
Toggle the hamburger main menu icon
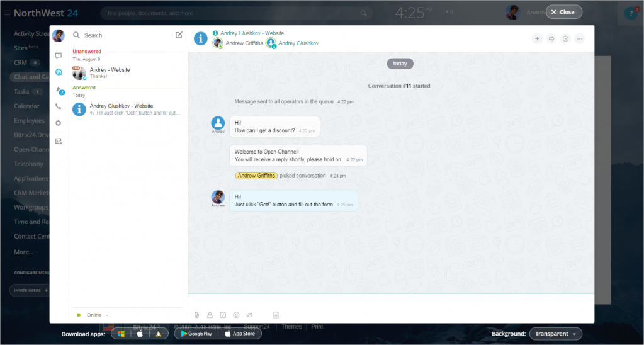(7, 13)
